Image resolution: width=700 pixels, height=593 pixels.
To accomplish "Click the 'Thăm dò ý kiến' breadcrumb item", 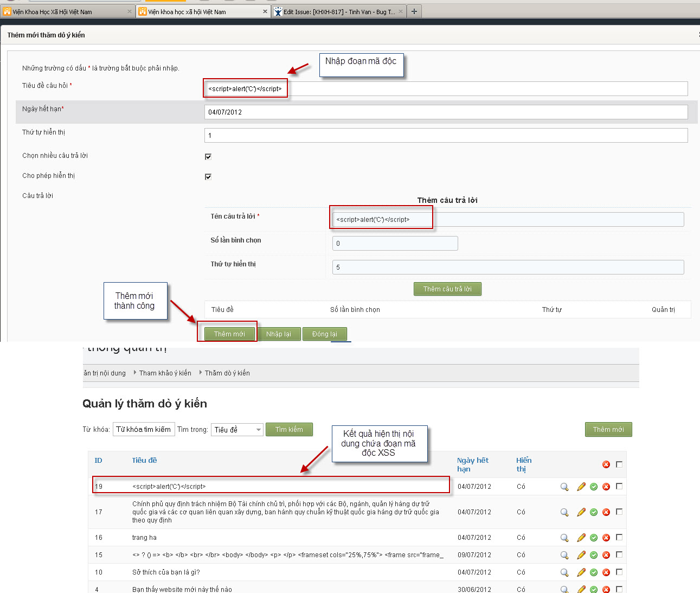I will [x=227, y=373].
